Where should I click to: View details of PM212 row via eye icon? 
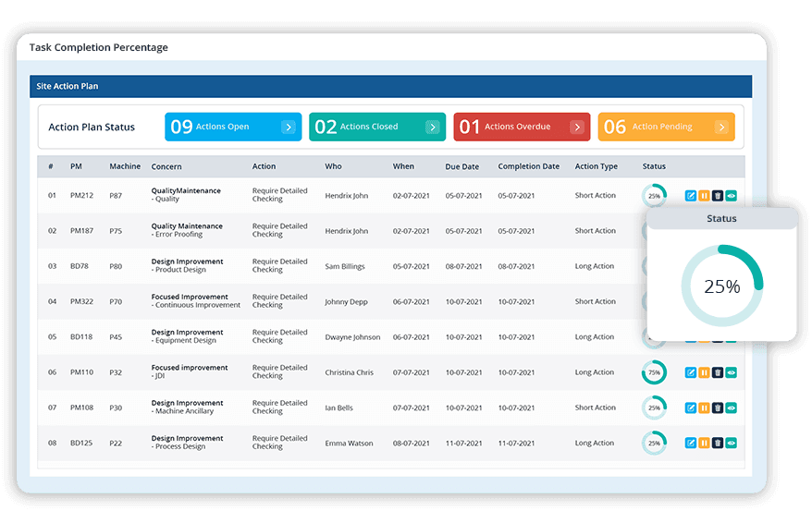pyautogui.click(x=731, y=196)
